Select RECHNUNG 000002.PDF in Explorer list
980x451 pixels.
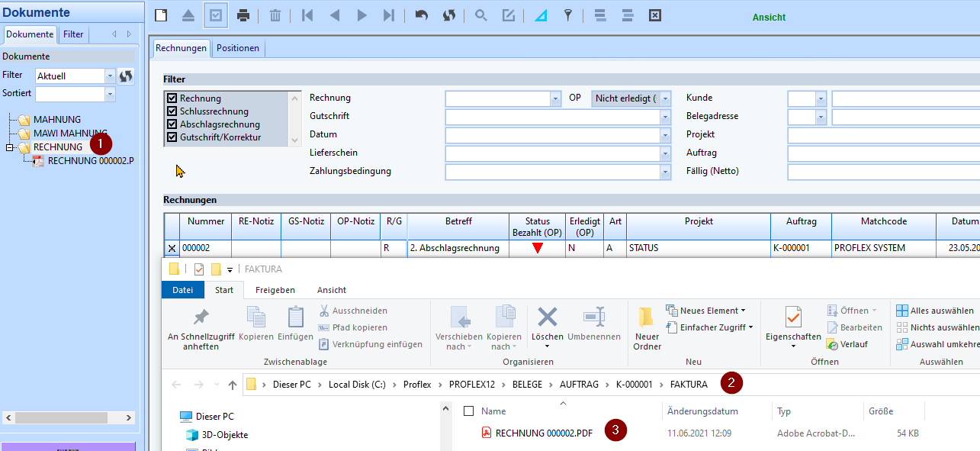543,433
